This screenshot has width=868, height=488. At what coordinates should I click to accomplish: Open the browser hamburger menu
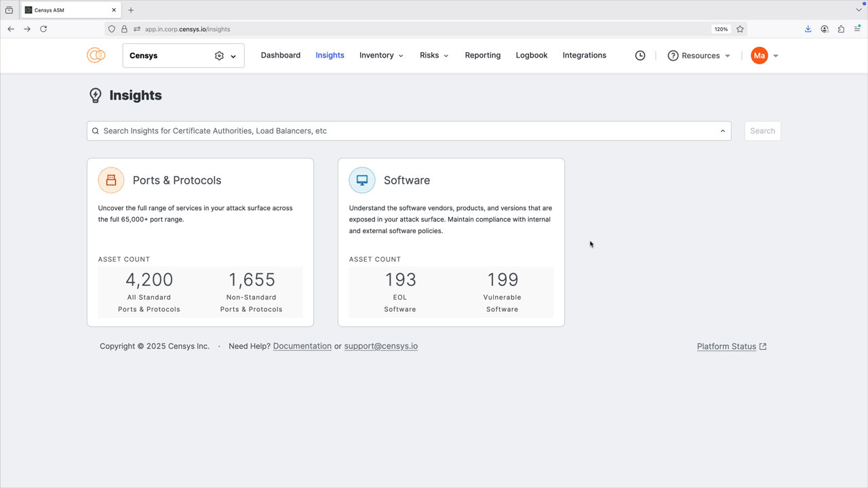click(x=857, y=29)
